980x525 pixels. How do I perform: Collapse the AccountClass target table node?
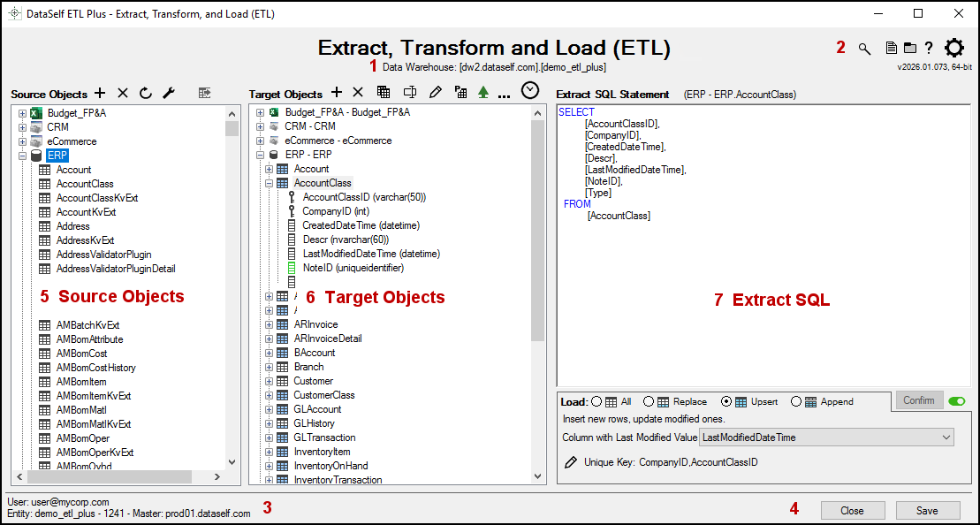270,183
